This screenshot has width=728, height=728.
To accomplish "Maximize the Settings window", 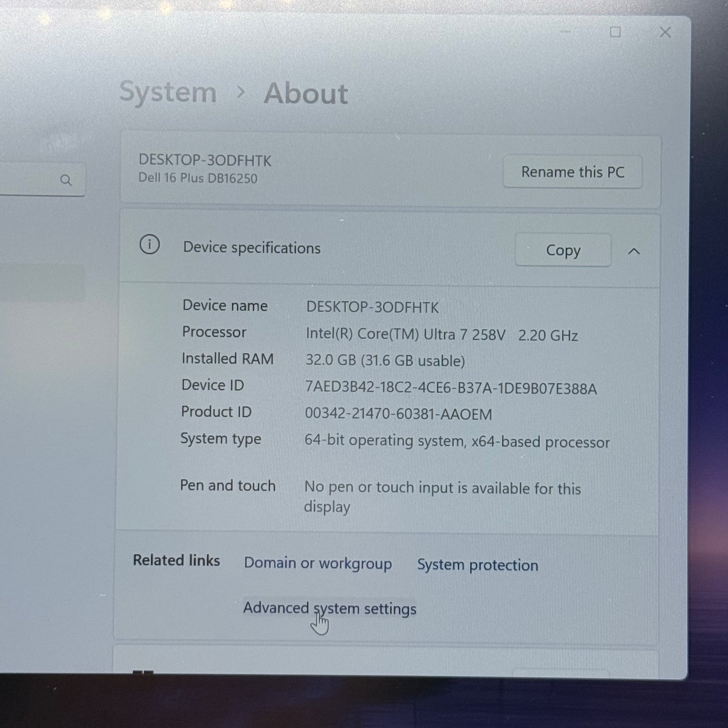I will (x=615, y=32).
